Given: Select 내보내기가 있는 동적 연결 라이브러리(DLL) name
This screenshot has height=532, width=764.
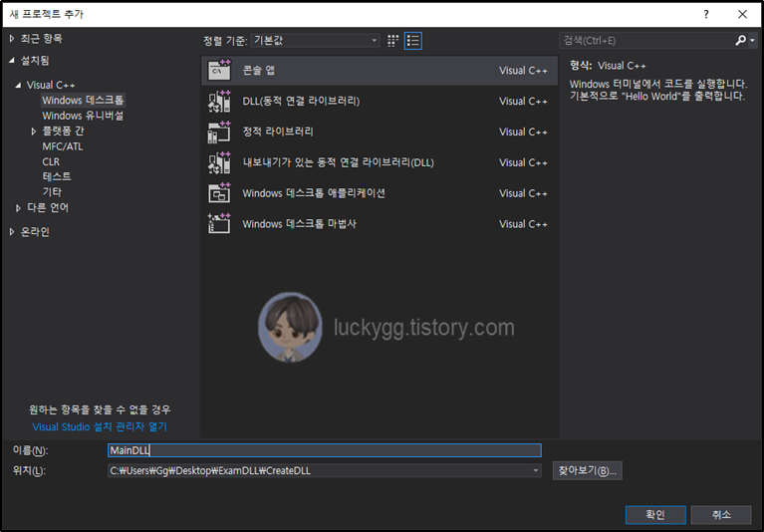Looking at the screenshot, I should [338, 162].
